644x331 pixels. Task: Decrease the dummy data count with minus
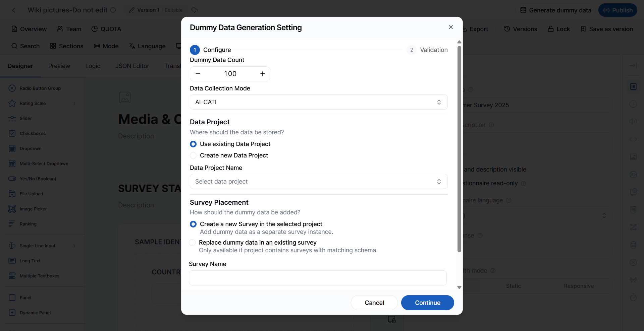point(198,74)
